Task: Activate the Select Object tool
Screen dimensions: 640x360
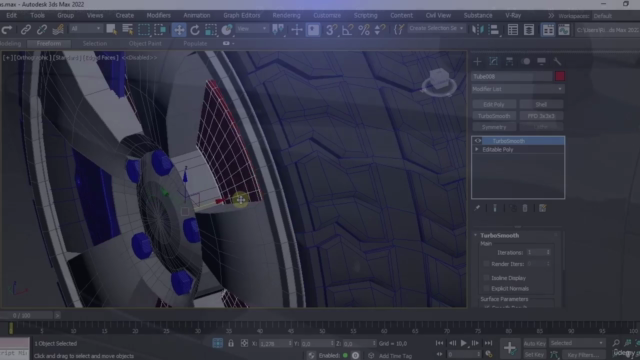Action: 111,29
